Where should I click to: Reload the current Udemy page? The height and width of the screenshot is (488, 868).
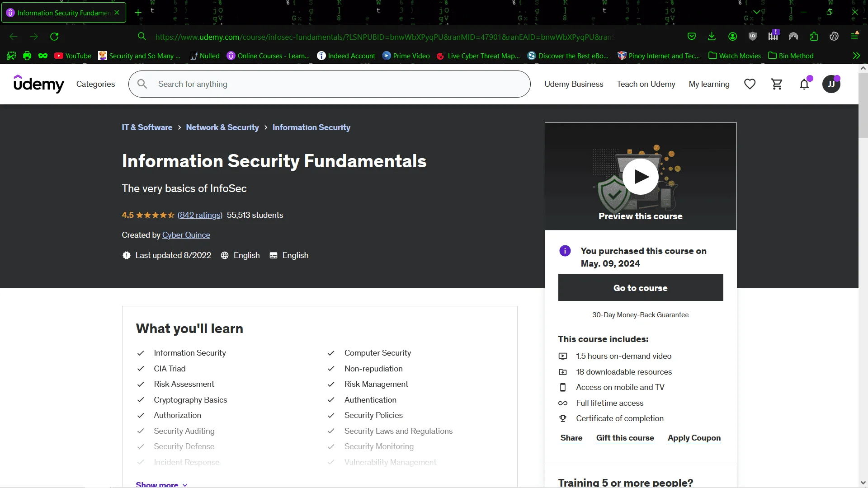(54, 37)
